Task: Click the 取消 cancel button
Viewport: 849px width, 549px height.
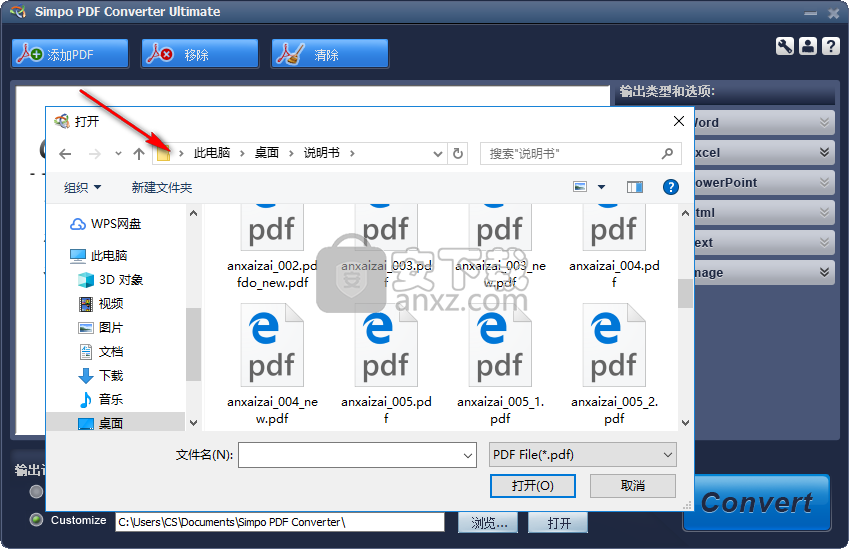Action: click(632, 486)
